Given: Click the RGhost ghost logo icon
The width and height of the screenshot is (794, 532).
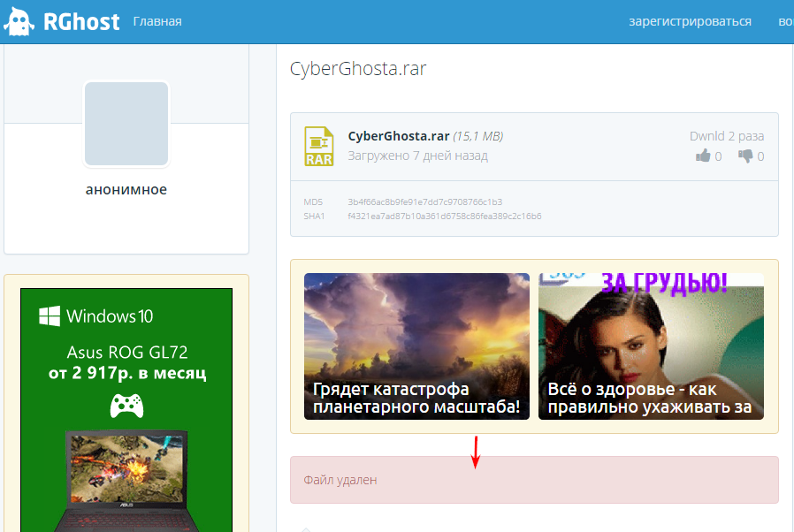Looking at the screenshot, I should [19, 22].
